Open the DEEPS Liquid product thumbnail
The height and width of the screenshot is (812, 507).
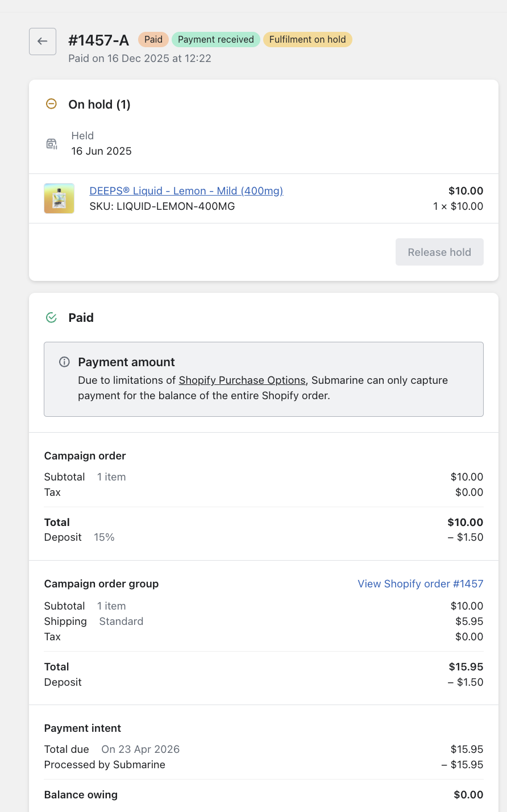coord(59,198)
